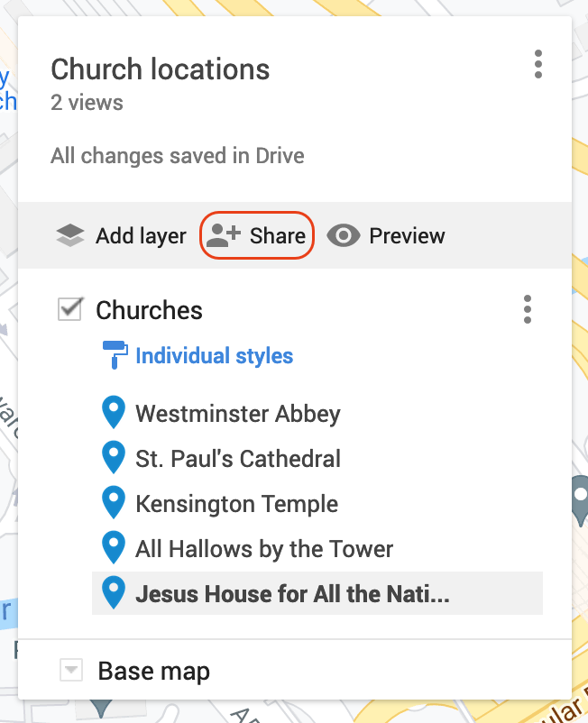Click the gray map marker at right edge
Viewport: 588px width, 723px height.
[x=580, y=500]
